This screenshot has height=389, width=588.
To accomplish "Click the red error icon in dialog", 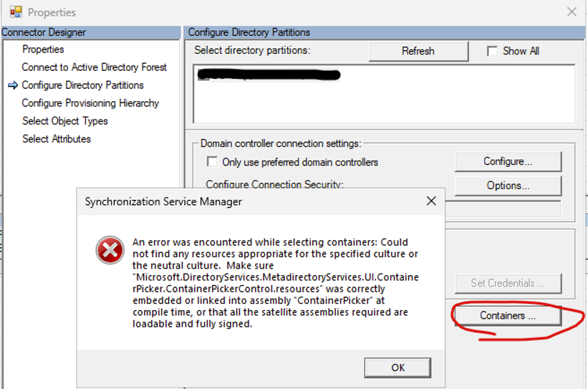I will tap(110, 250).
